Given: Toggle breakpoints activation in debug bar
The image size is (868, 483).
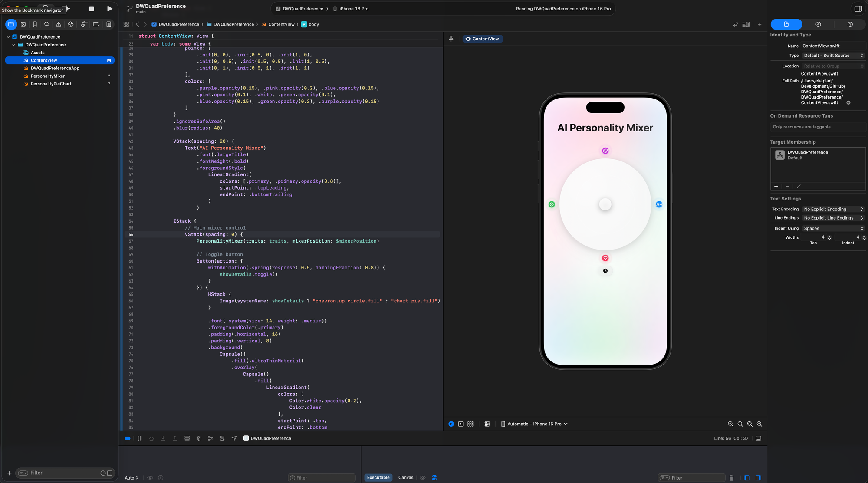Looking at the screenshot, I should click(x=128, y=438).
